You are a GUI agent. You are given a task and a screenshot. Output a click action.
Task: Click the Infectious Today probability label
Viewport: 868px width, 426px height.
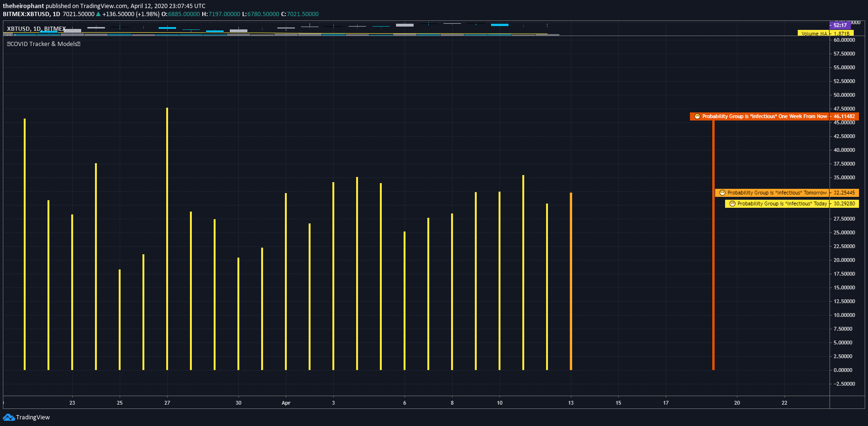tap(777, 204)
